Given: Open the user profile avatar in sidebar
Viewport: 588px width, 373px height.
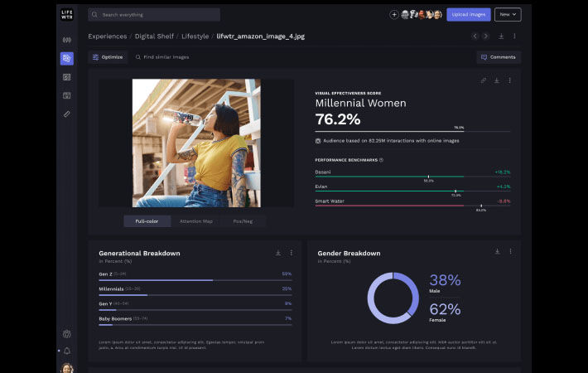Looking at the screenshot, I should [67, 368].
